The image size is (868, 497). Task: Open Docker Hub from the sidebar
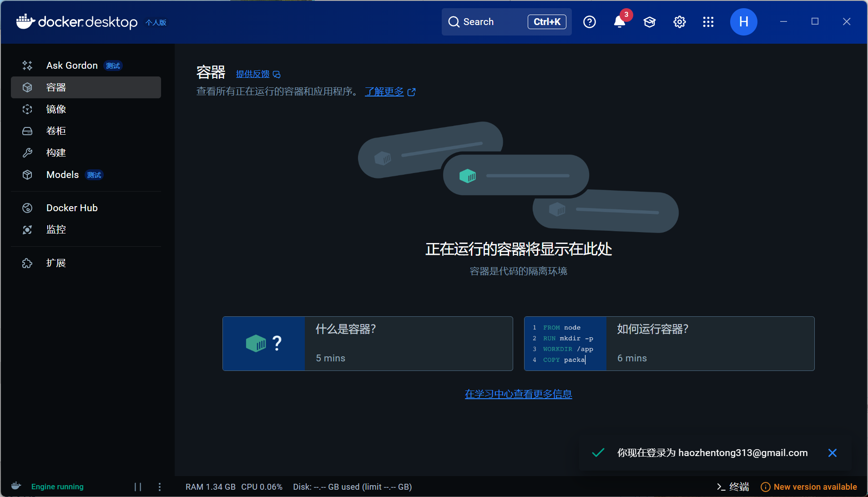[72, 208]
